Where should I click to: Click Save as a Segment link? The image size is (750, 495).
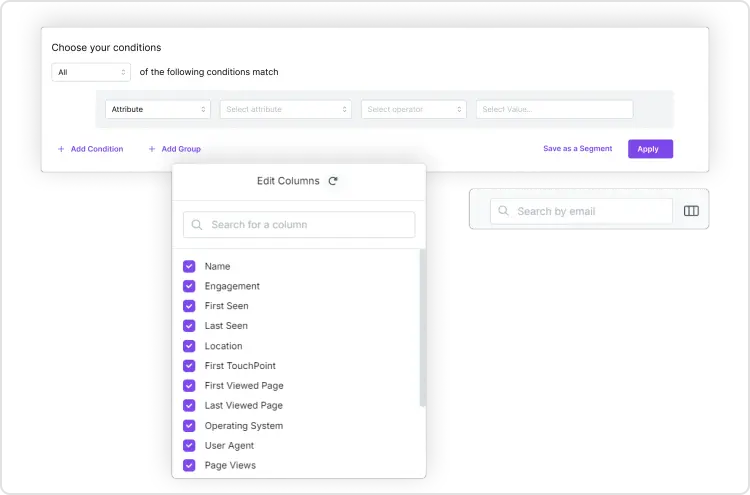577,149
